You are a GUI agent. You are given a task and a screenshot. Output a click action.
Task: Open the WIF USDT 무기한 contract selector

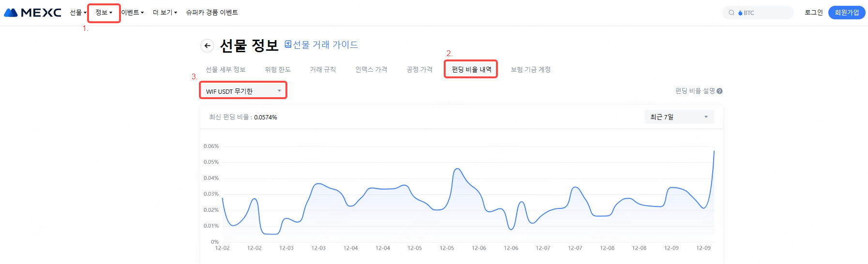coord(243,91)
